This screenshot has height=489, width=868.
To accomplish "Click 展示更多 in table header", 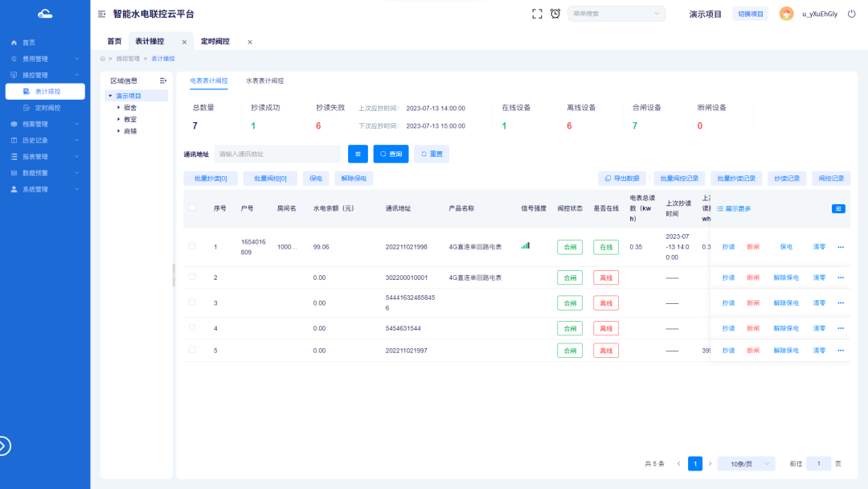I will click(734, 209).
